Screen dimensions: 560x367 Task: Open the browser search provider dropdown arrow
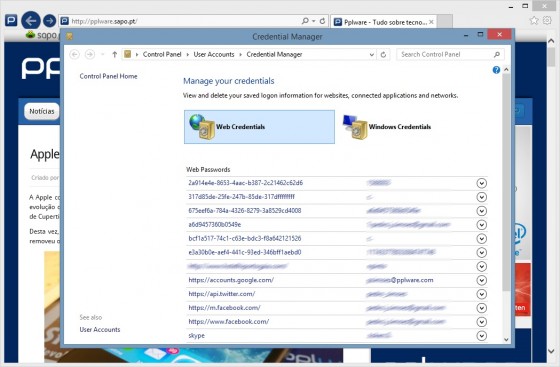(314, 21)
